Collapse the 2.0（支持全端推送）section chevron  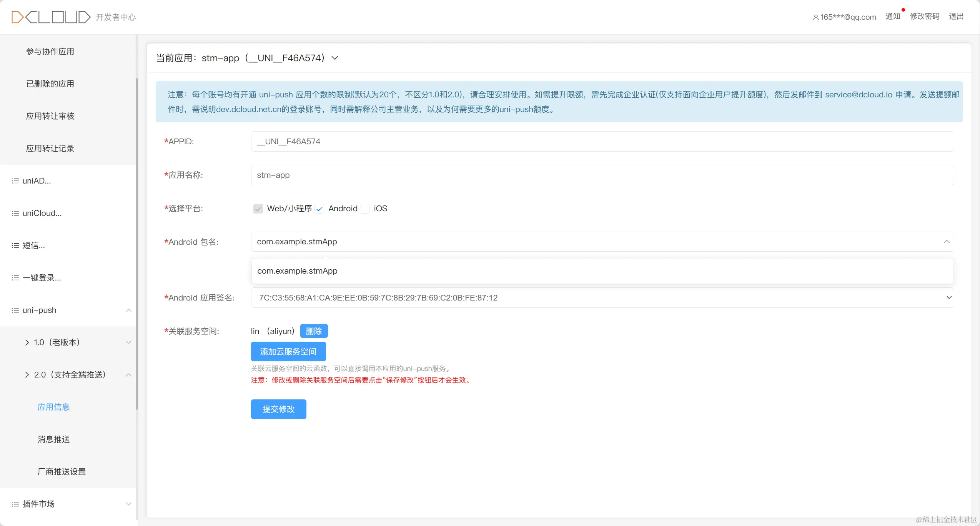coord(128,375)
